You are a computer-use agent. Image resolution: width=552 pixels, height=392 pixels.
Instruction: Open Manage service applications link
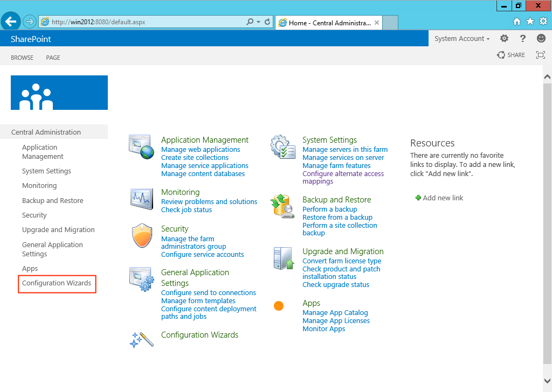point(204,166)
